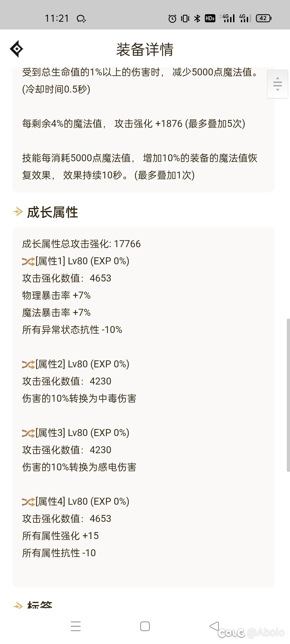Image resolution: width=290 pixels, height=644 pixels.
Task: Tap the Android back triangle button
Action: [214, 626]
